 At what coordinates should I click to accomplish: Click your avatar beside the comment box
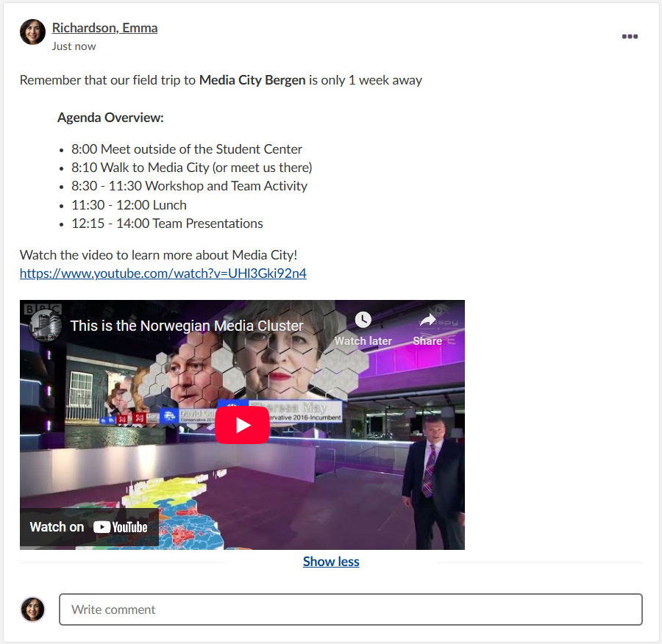[x=32, y=609]
